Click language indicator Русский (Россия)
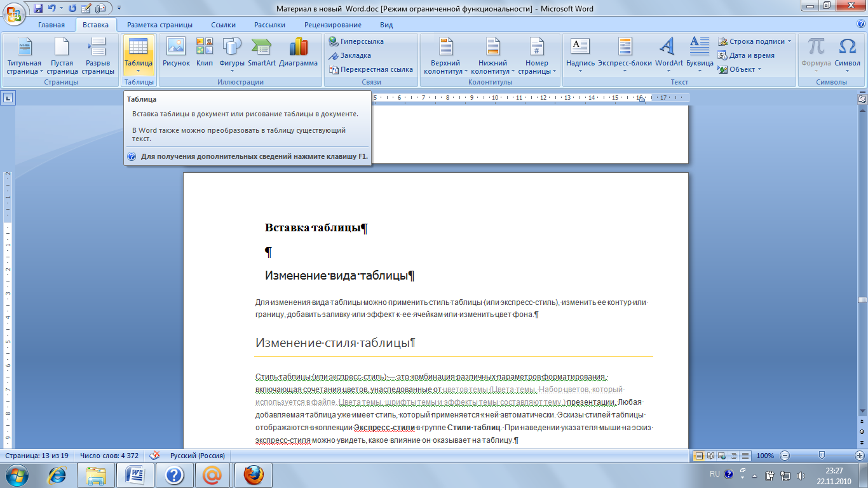Image resolution: width=868 pixels, height=488 pixels. coord(197,456)
